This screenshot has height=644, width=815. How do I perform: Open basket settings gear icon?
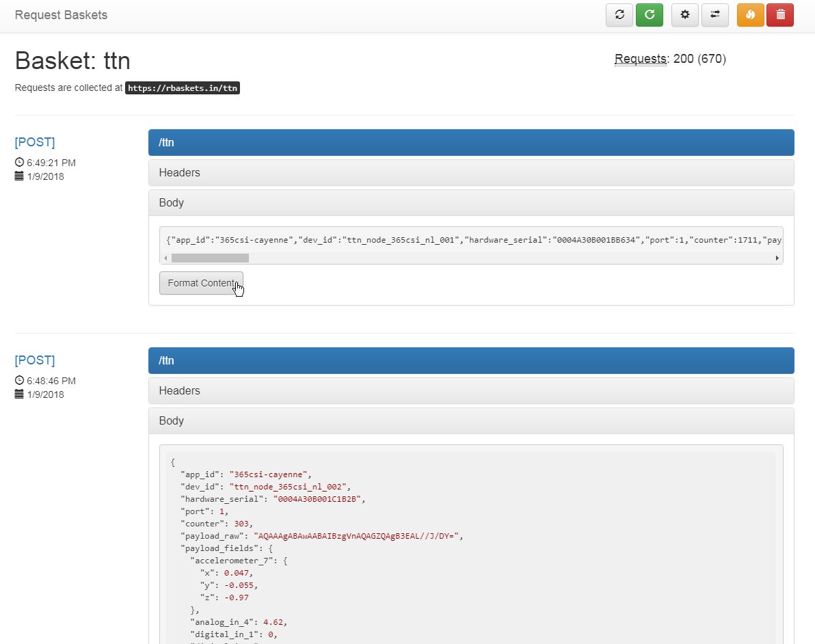pyautogui.click(x=685, y=15)
